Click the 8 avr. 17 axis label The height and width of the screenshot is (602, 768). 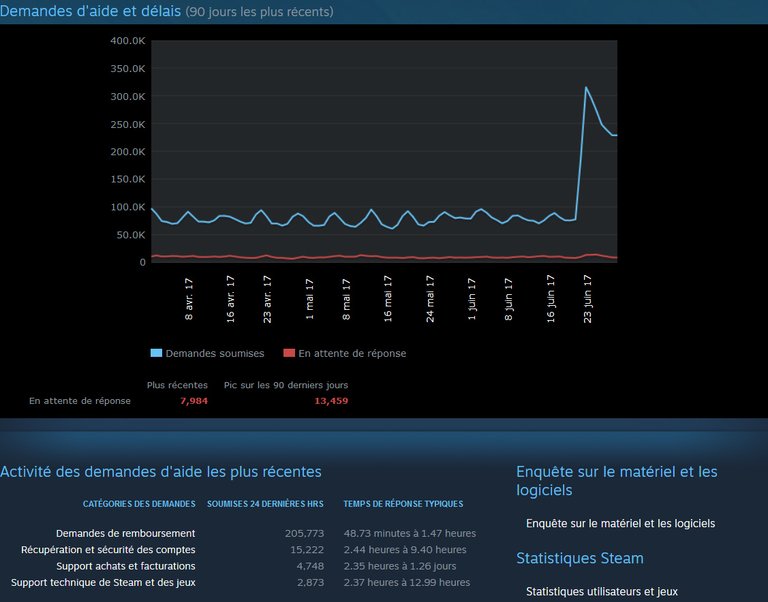190,299
